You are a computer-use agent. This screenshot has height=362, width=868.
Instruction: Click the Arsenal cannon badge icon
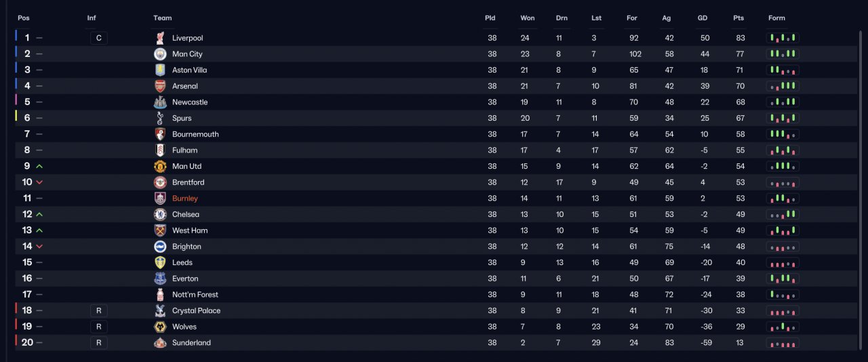(x=160, y=86)
